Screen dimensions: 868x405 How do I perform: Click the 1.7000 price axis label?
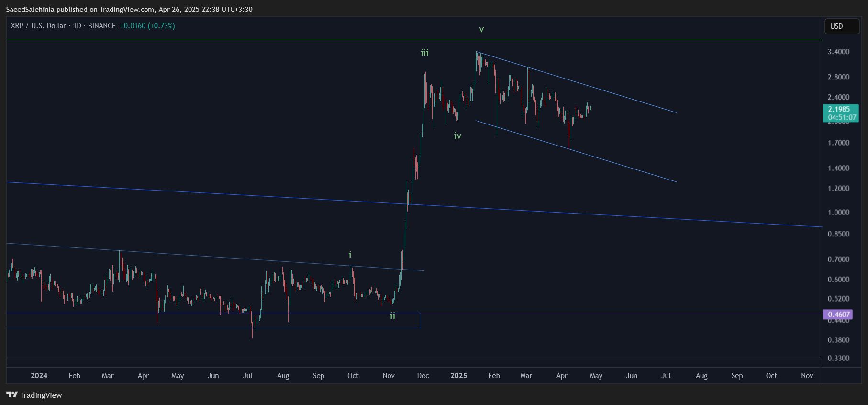tap(838, 143)
